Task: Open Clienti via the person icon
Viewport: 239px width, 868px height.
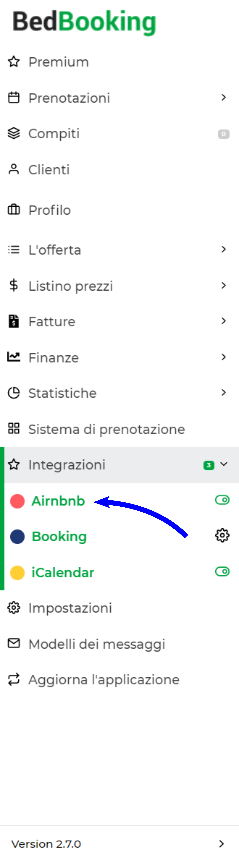Action: tap(14, 169)
